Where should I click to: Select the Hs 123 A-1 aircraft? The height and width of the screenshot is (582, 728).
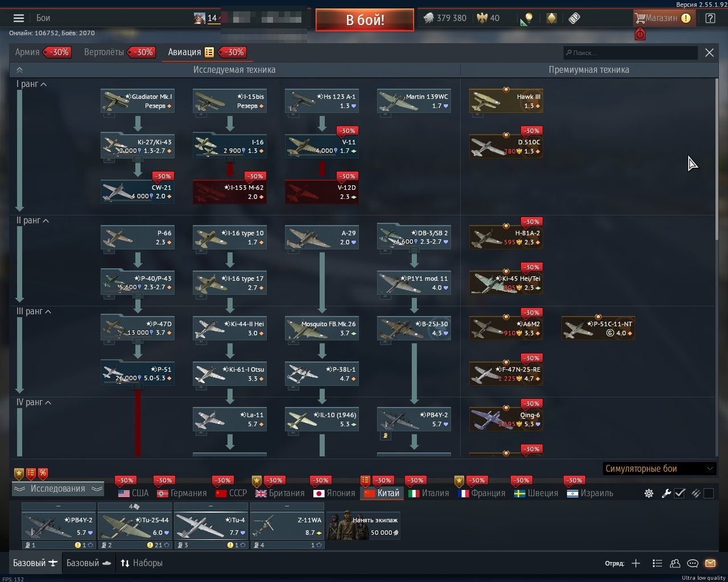pos(322,101)
